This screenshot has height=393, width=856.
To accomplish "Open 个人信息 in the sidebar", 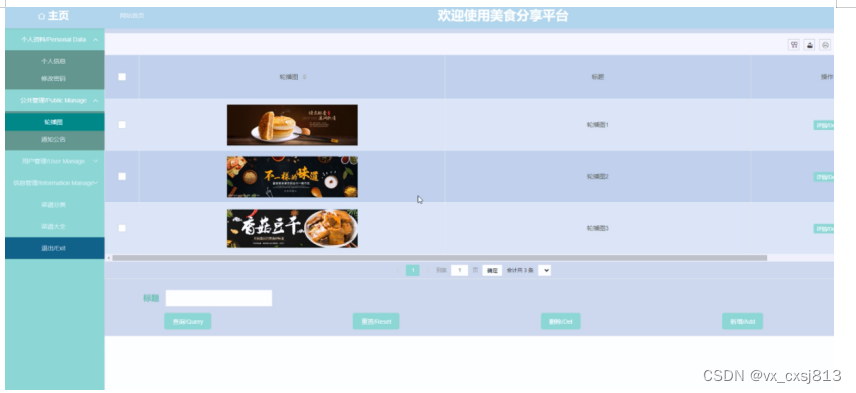I will click(x=54, y=62).
